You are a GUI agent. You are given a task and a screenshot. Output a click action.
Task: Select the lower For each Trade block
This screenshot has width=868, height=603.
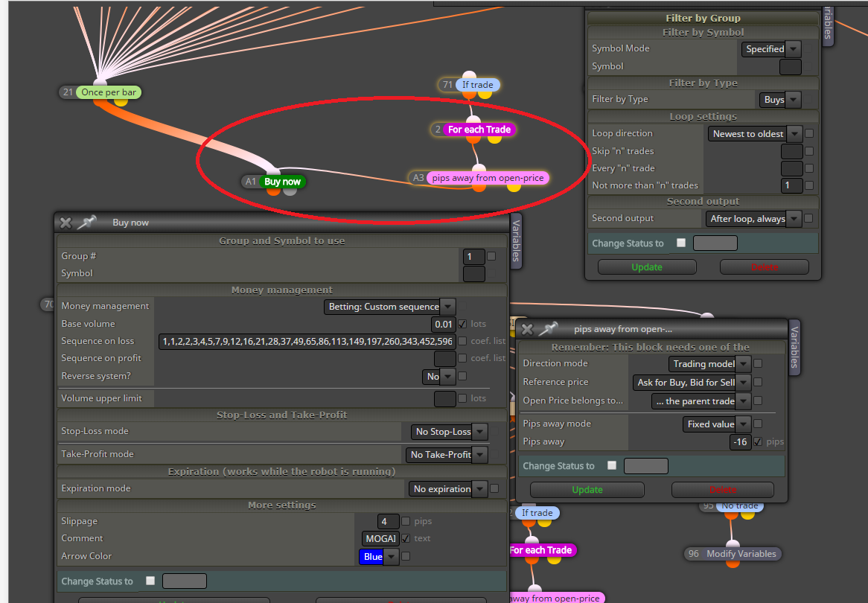(x=541, y=550)
